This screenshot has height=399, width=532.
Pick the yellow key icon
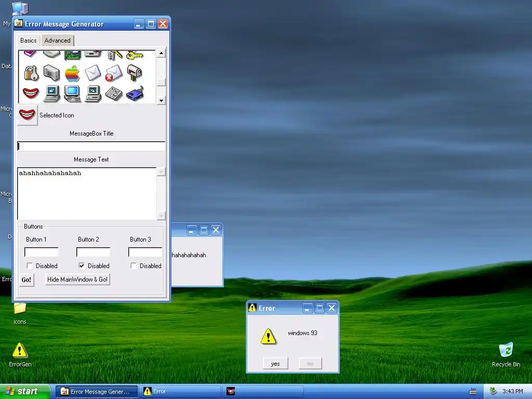[135, 55]
